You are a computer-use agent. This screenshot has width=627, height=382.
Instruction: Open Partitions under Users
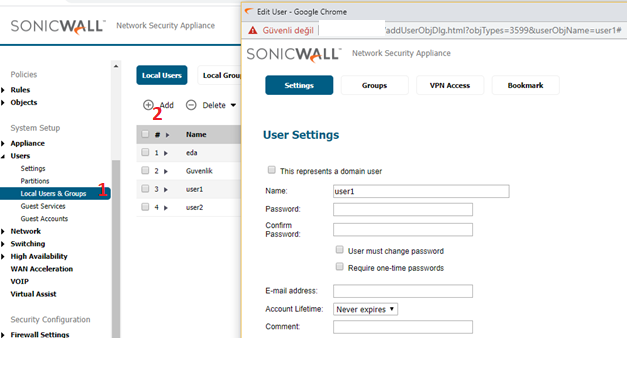tap(35, 181)
